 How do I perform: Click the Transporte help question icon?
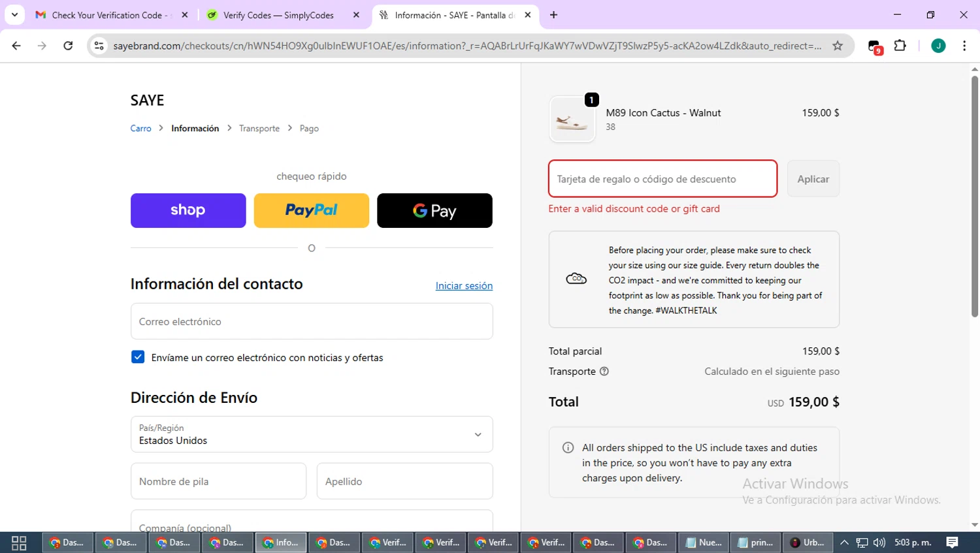(604, 371)
